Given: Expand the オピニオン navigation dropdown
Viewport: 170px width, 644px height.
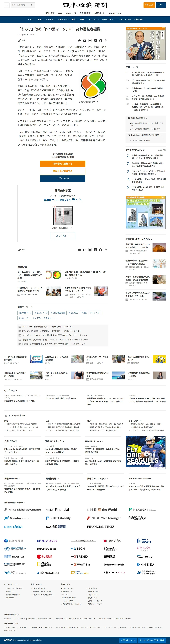Looking at the screenshot, I should pos(94,19).
